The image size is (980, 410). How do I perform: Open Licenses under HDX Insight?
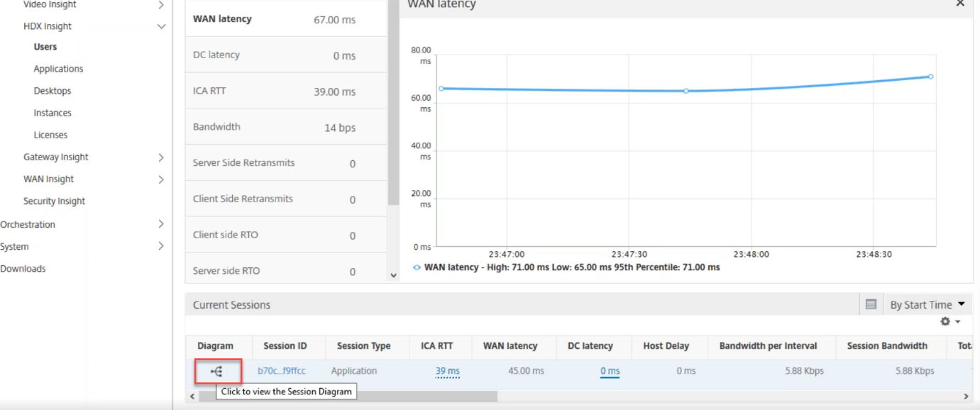click(50, 135)
